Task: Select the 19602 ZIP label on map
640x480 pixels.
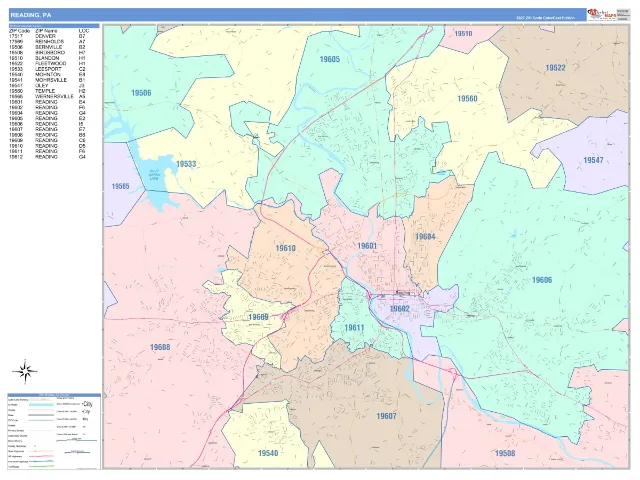Action: [x=400, y=309]
